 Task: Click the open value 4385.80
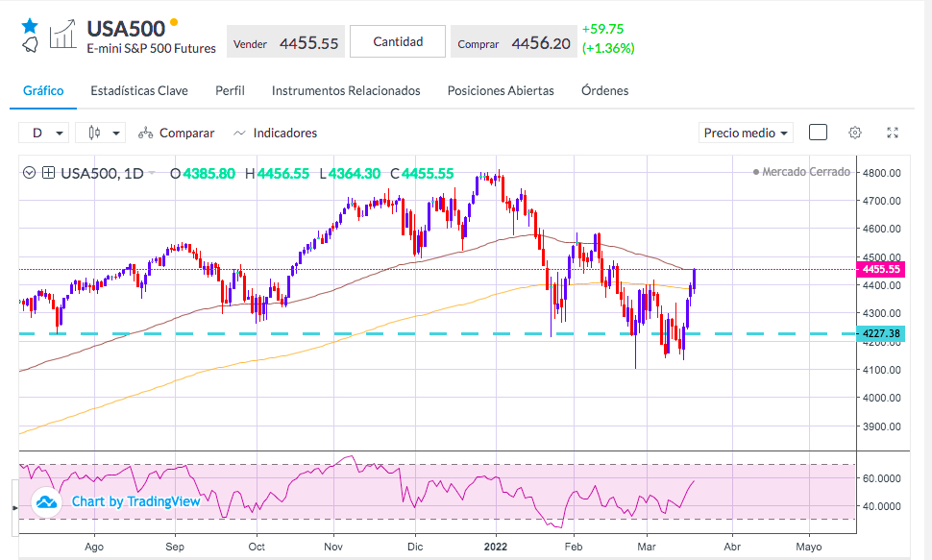pos(209,174)
